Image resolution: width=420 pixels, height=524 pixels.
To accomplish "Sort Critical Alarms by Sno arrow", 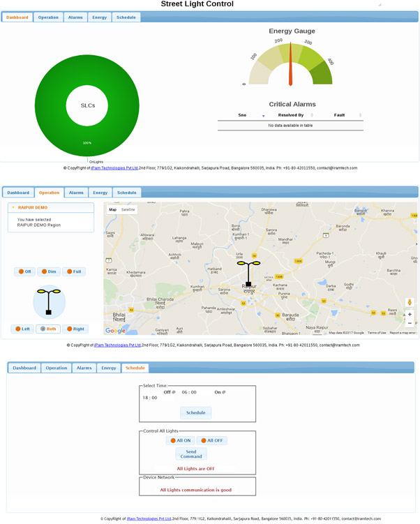I will pos(263,116).
